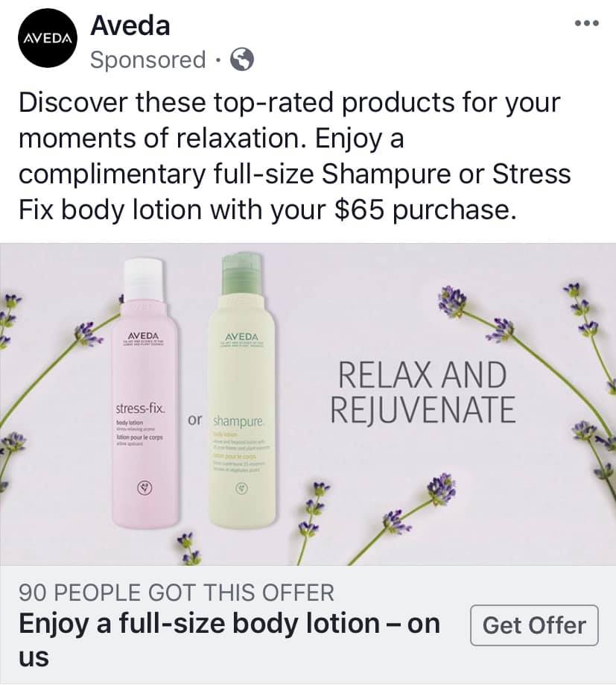616x685 pixels.
Task: Open the 'Enjoy a full-size body lotion' headline
Action: coord(229,640)
